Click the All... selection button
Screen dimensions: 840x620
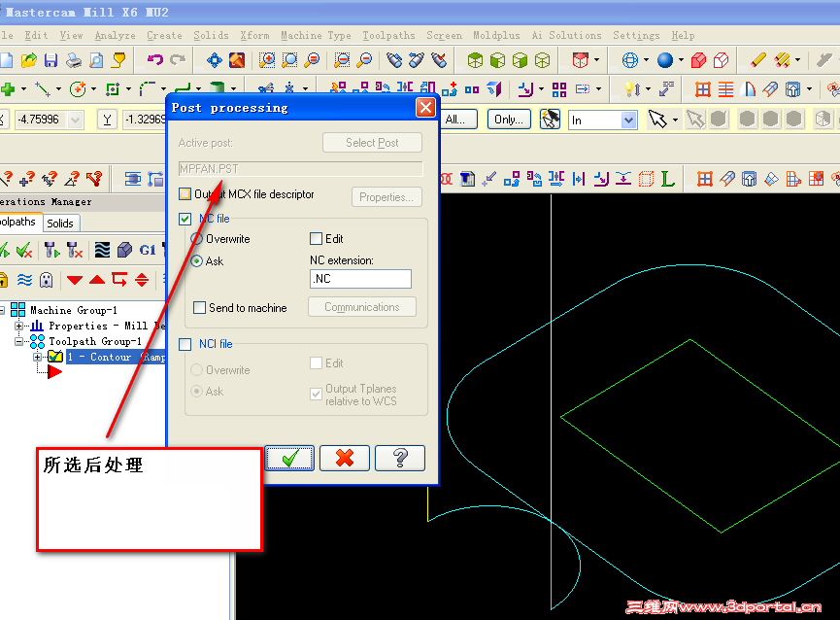pyautogui.click(x=459, y=120)
